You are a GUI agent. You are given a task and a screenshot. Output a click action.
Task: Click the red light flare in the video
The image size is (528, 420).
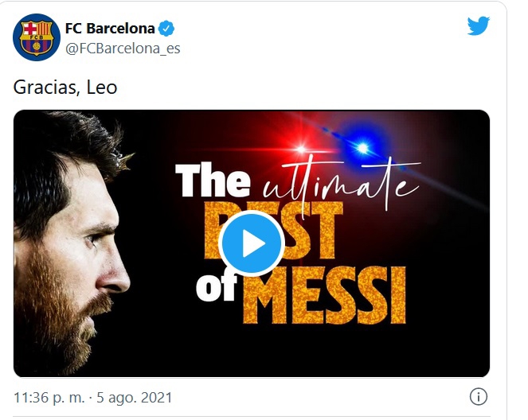(301, 149)
